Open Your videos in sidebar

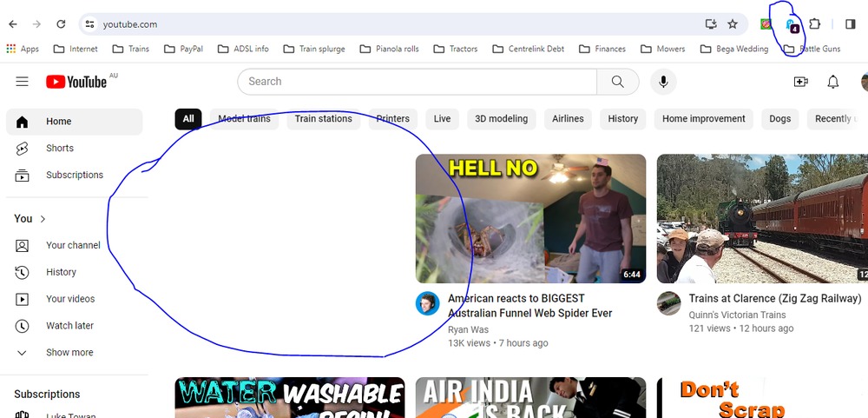coord(74,299)
